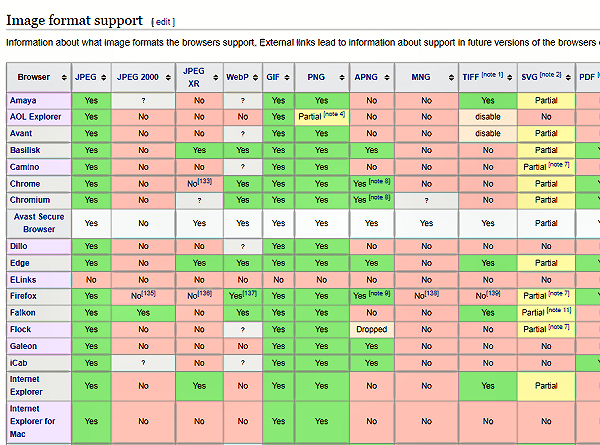Open the Amaya browser link
This screenshot has height=445, width=600.
point(23,100)
